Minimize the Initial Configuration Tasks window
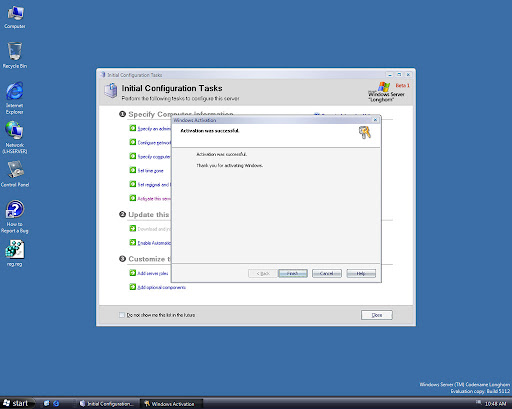 click(390, 75)
